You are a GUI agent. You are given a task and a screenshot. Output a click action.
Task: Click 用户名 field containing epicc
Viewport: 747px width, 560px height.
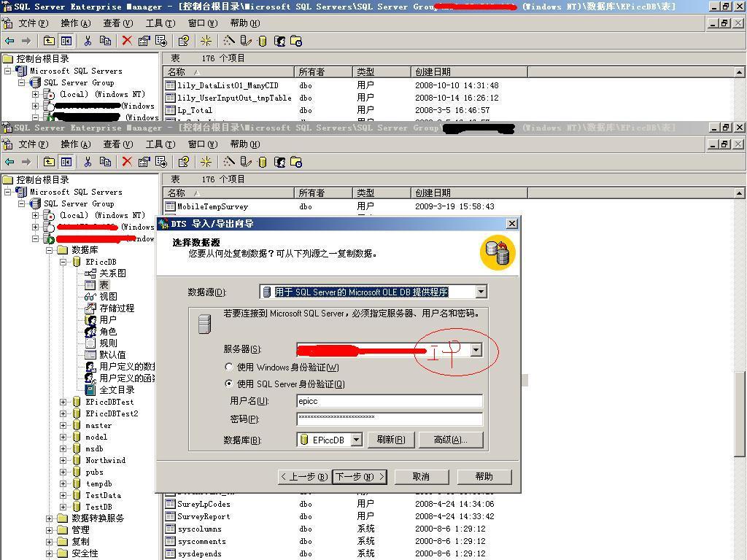(390, 401)
